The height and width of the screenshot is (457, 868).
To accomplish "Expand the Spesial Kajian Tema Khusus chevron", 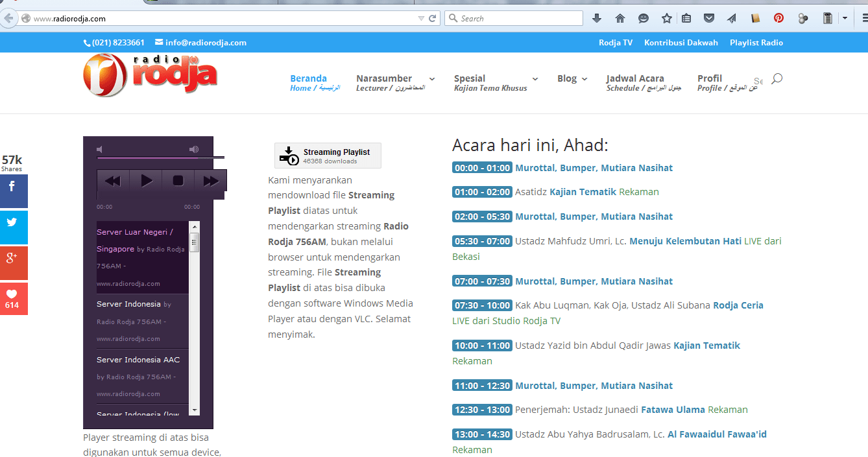I will click(535, 79).
